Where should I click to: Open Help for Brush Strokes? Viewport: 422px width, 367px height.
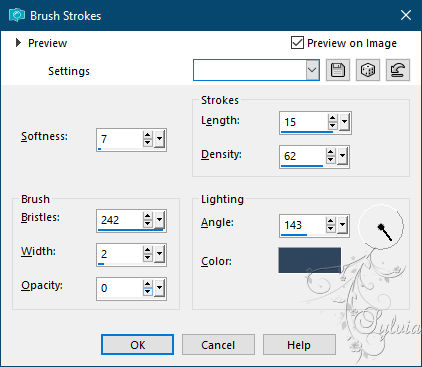click(299, 345)
